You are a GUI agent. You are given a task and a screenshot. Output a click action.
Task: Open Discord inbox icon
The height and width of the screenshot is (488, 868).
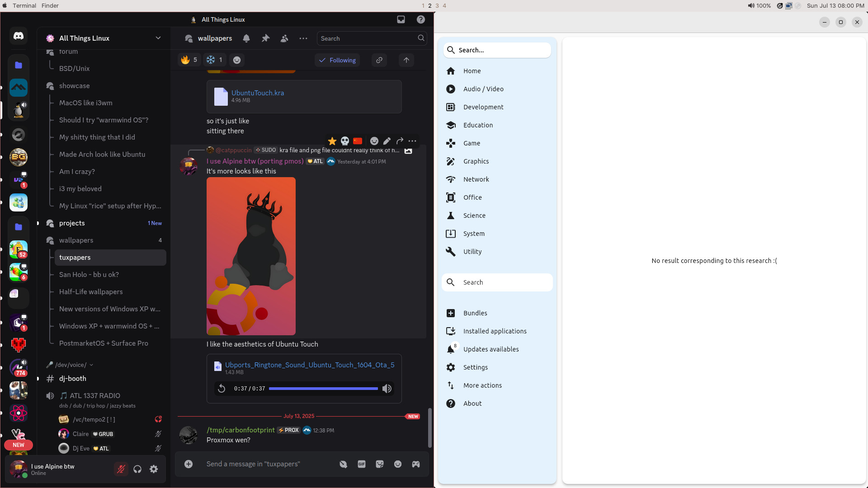point(401,19)
